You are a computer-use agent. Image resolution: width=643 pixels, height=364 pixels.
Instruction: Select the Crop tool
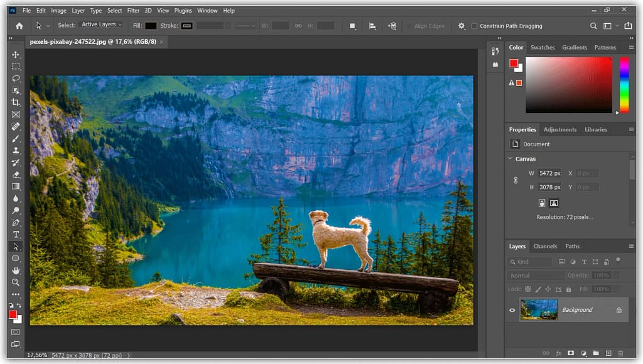coord(16,102)
